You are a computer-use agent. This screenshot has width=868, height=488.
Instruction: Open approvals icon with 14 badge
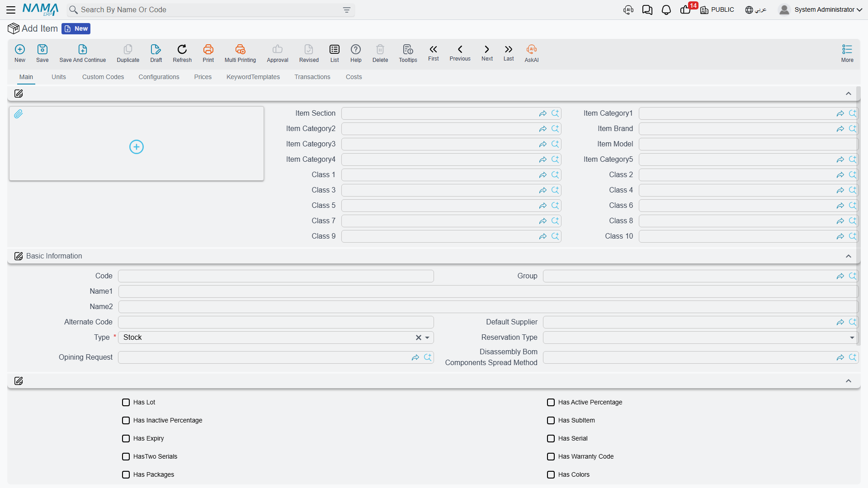click(x=685, y=9)
